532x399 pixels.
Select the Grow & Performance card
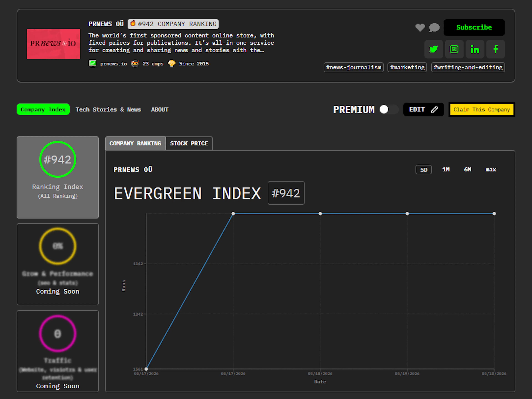58,264
